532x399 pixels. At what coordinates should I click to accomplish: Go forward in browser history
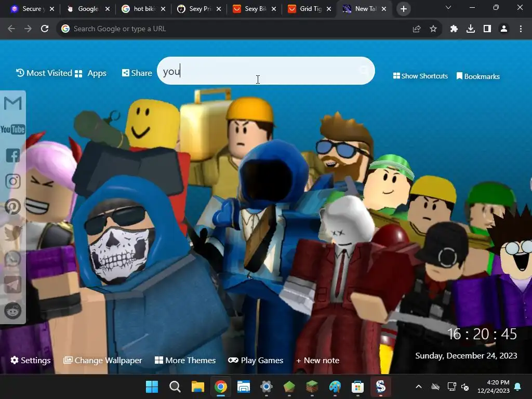[x=28, y=29]
